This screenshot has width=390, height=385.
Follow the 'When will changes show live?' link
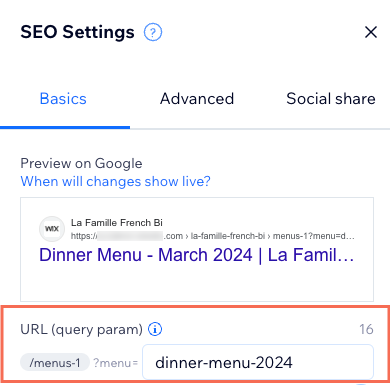coord(115,182)
